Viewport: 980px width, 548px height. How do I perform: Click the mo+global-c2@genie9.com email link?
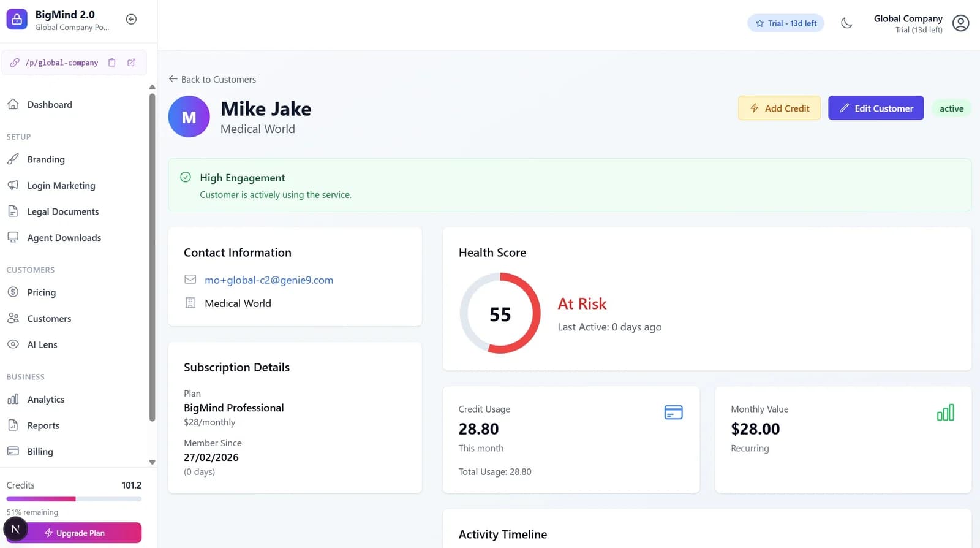269,280
